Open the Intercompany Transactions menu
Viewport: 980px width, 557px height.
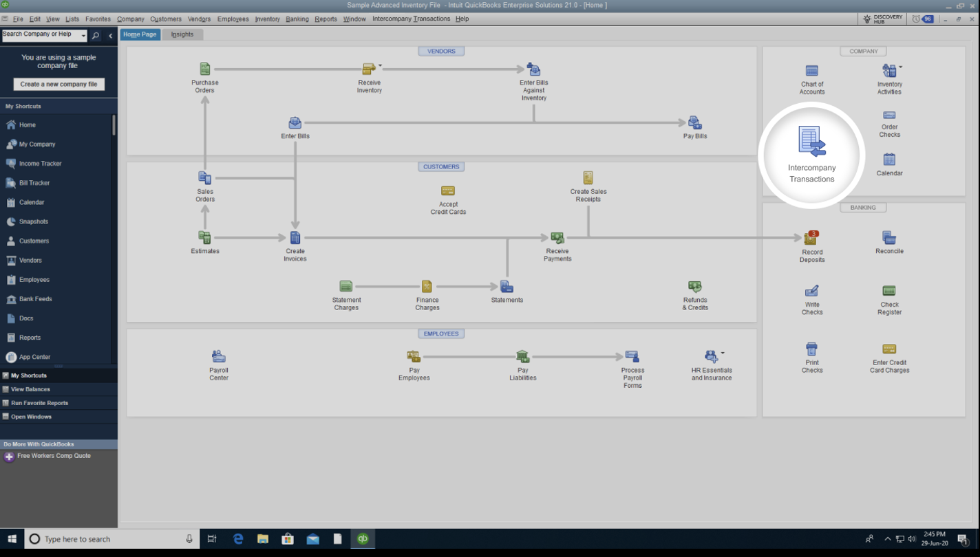coord(412,19)
